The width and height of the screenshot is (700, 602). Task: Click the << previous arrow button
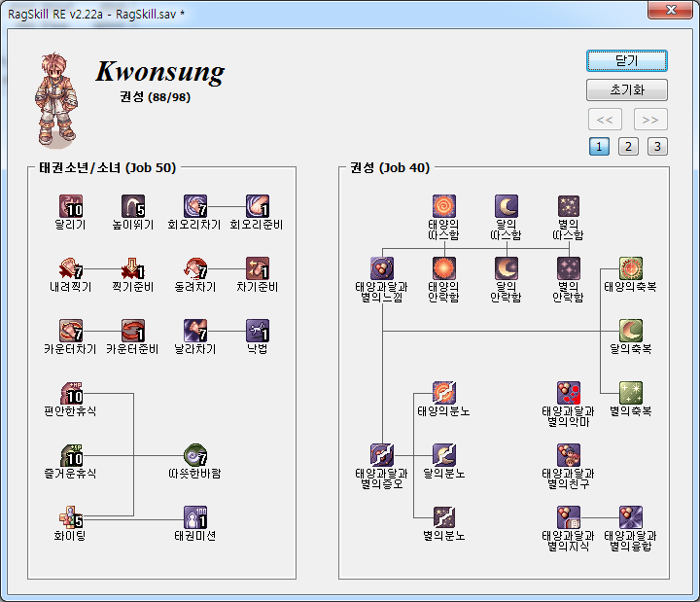click(x=604, y=120)
